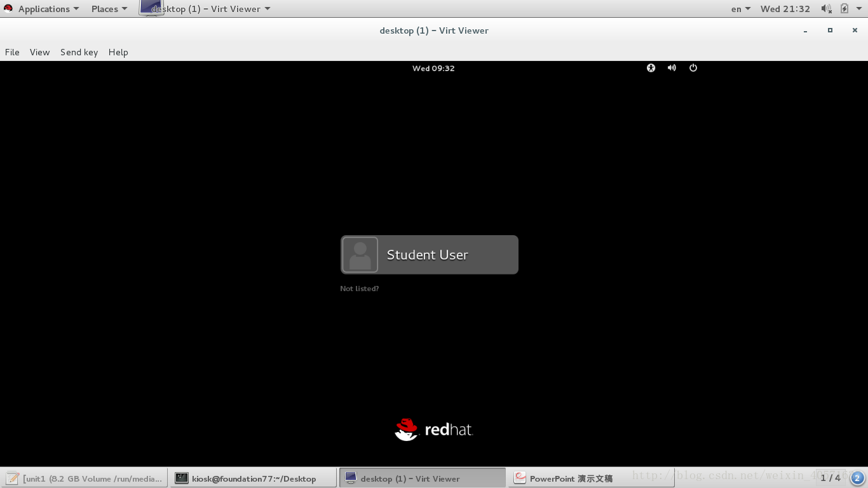Open the File menu in Virt Viewer
Screen dimensions: 868x488
click(12, 52)
